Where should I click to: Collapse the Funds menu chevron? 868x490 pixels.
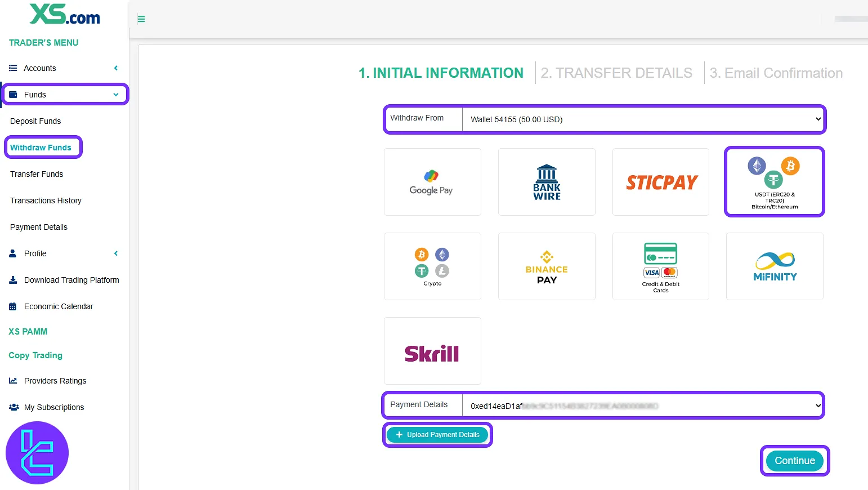pyautogui.click(x=116, y=95)
